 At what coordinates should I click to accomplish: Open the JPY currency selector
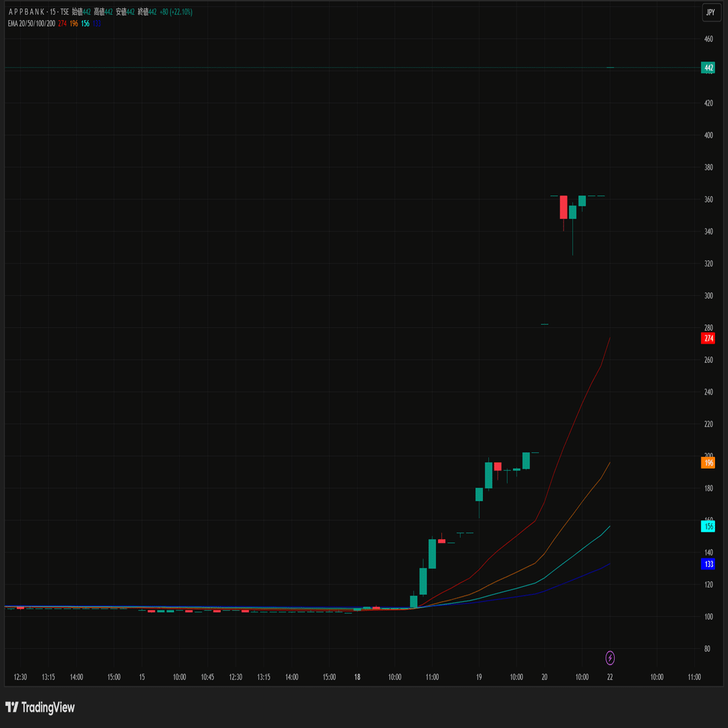click(x=711, y=12)
